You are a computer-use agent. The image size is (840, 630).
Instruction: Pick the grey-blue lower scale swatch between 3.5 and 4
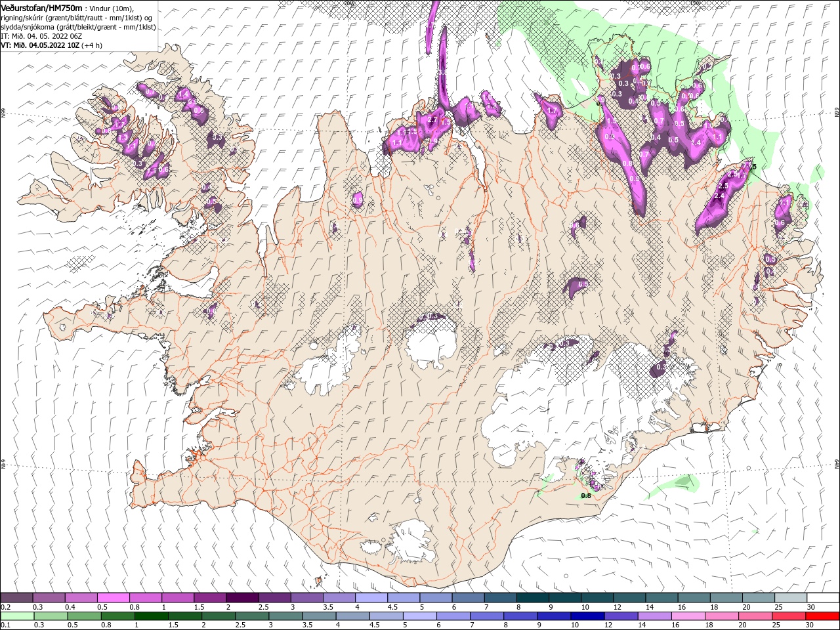click(x=318, y=616)
